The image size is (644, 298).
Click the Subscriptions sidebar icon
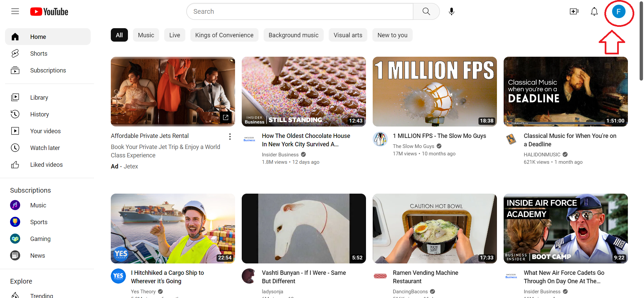tap(15, 70)
